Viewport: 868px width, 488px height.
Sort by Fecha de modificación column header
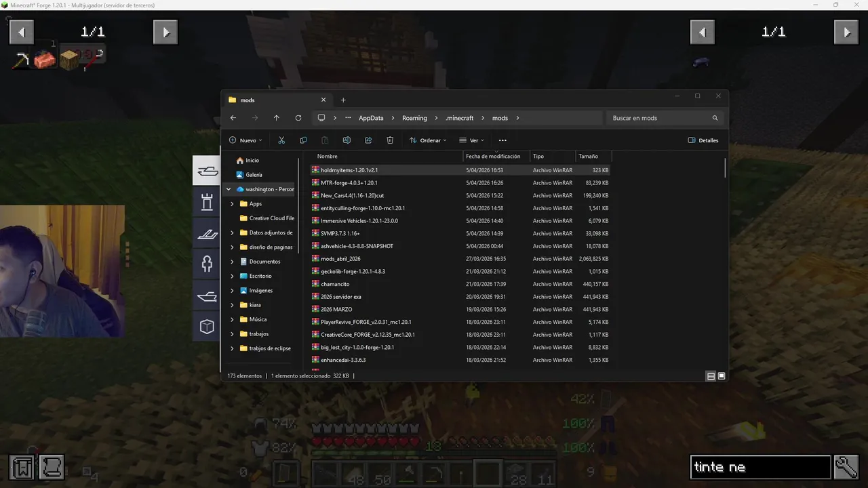[496, 157]
